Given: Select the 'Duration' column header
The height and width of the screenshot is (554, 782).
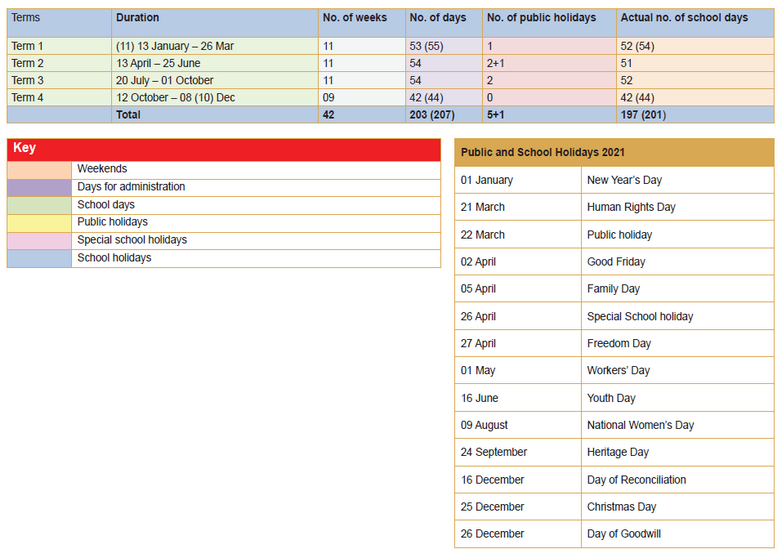Looking at the screenshot, I should [215, 23].
